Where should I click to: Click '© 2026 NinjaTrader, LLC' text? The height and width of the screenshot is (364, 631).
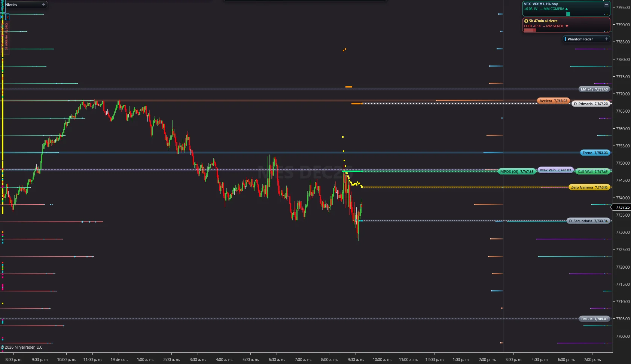pyautogui.click(x=22, y=347)
